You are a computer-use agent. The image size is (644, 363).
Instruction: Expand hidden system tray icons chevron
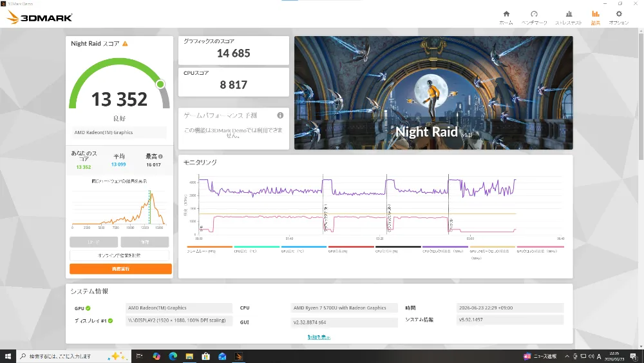[x=567, y=356]
